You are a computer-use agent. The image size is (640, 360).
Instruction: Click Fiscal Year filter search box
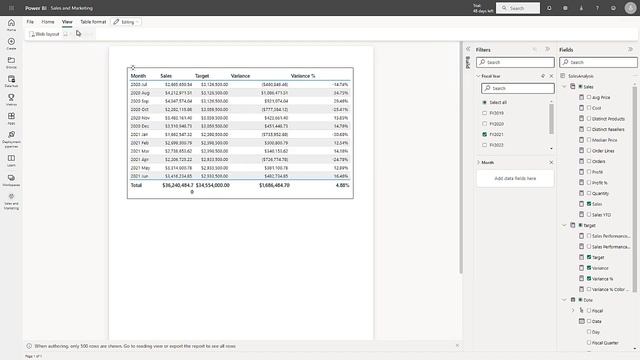click(x=518, y=88)
